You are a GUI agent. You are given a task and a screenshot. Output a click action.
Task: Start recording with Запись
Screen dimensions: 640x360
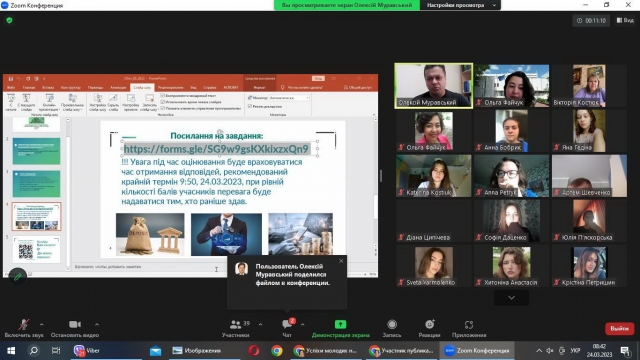click(x=392, y=328)
